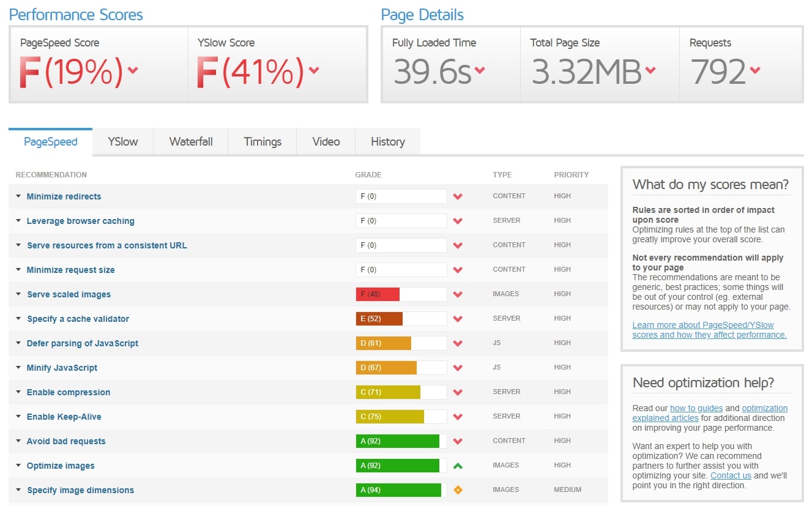812x506 pixels.
Task: Expand the Optimize images triangle
Action: coord(18,466)
